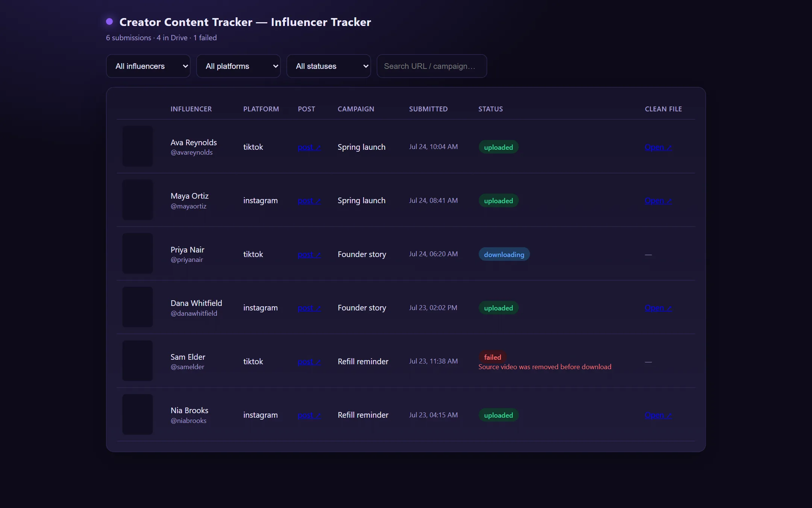Open clean file for Nia Brooks
Screen dimensions: 812x508
pyautogui.click(x=658, y=415)
